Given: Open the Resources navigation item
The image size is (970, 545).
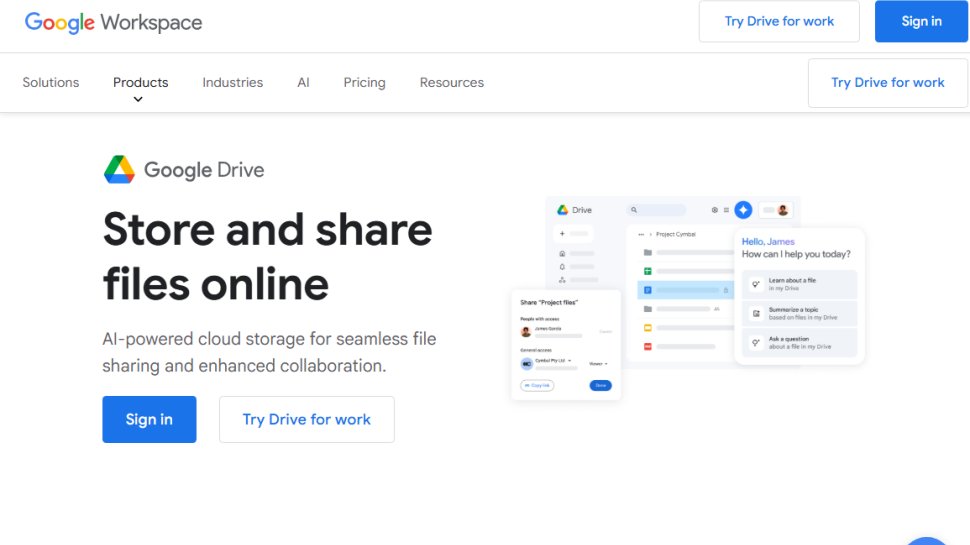Looking at the screenshot, I should click(x=452, y=82).
